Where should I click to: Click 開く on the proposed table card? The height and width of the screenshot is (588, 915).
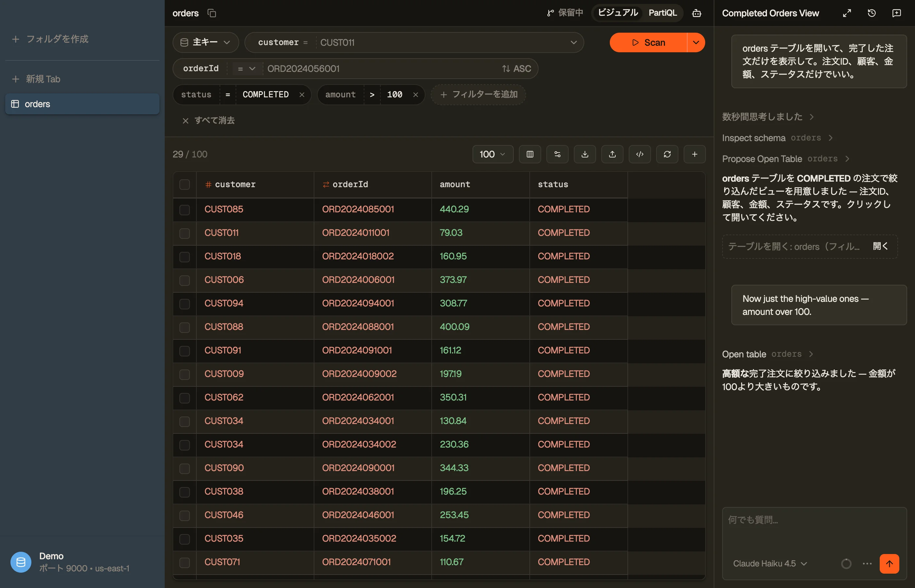coord(880,246)
